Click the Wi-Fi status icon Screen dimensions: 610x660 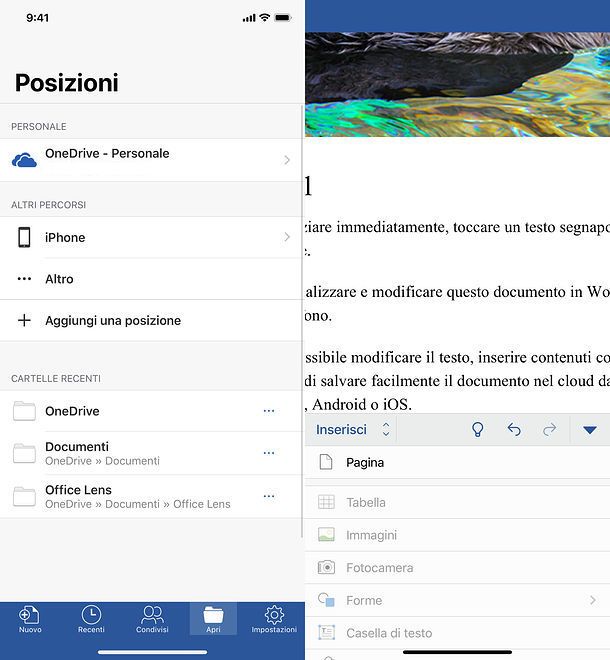tap(265, 17)
